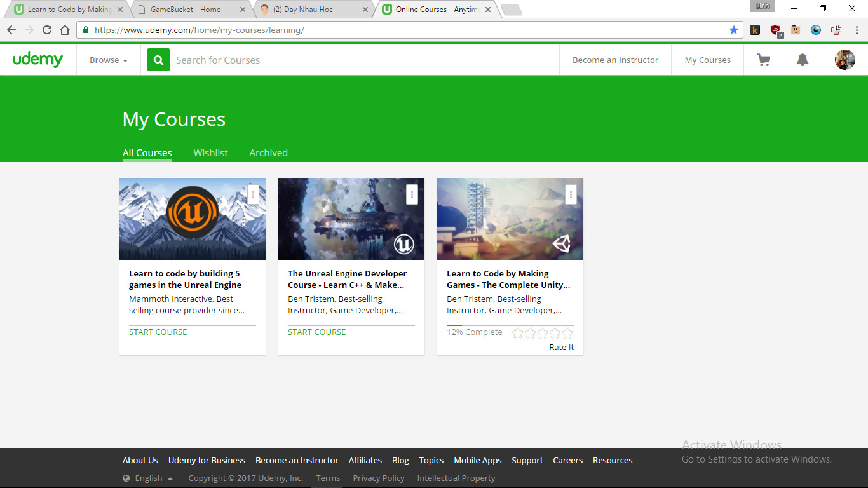Open the Unreal Engine mountain thumbnail
Screen dimensions: 868x488
coord(193,219)
